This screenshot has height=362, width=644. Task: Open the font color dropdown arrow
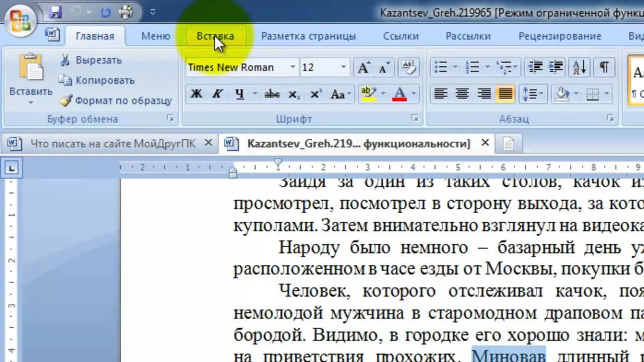[414, 94]
